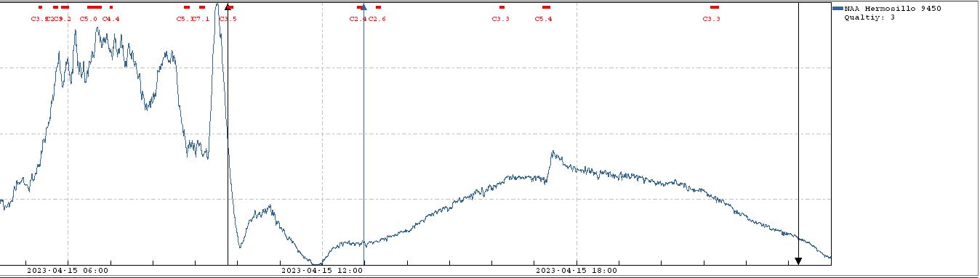This screenshot has height=278, width=980.
Task: Click the blue upward arrow at C2.4
Action: 364,7
